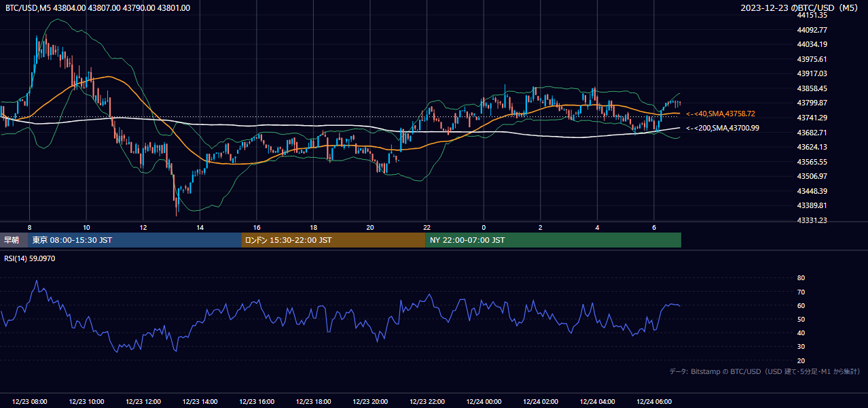Click the RSI scale value 40
The image size is (868, 408).
[x=801, y=333]
